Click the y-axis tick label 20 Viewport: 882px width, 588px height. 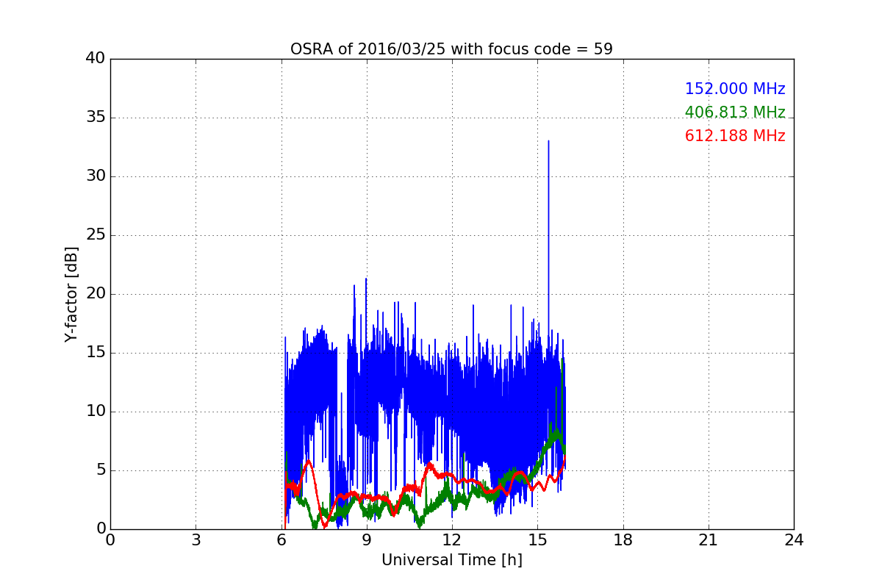96,294
